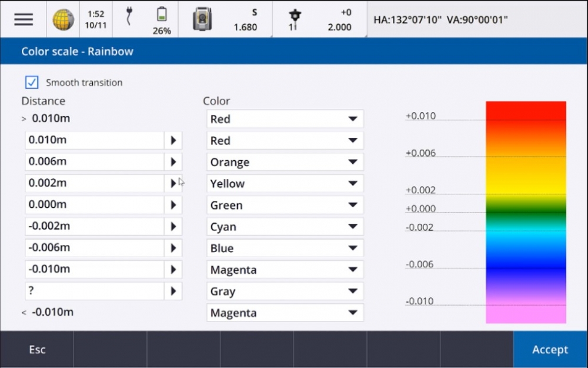Viewport: 588px width, 368px height.
Task: Click the prism target icon
Action: [x=295, y=18]
